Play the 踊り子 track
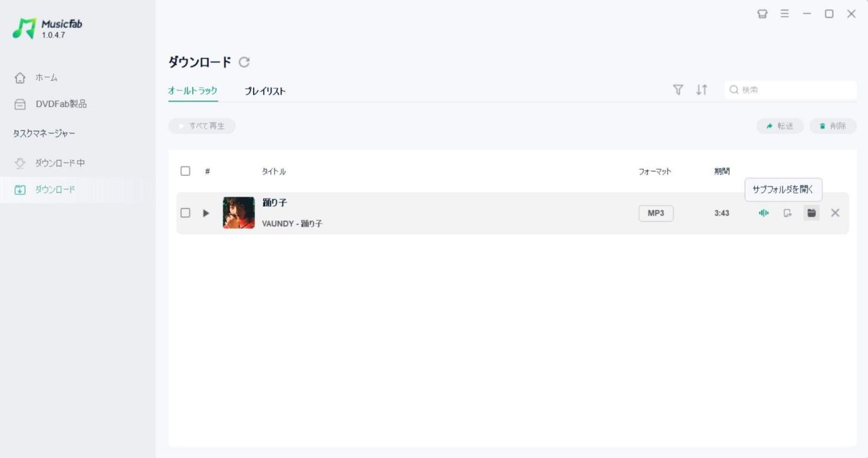 point(206,213)
